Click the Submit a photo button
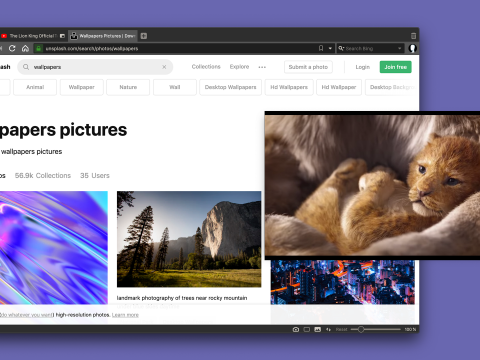The image size is (480, 360). pos(308,67)
